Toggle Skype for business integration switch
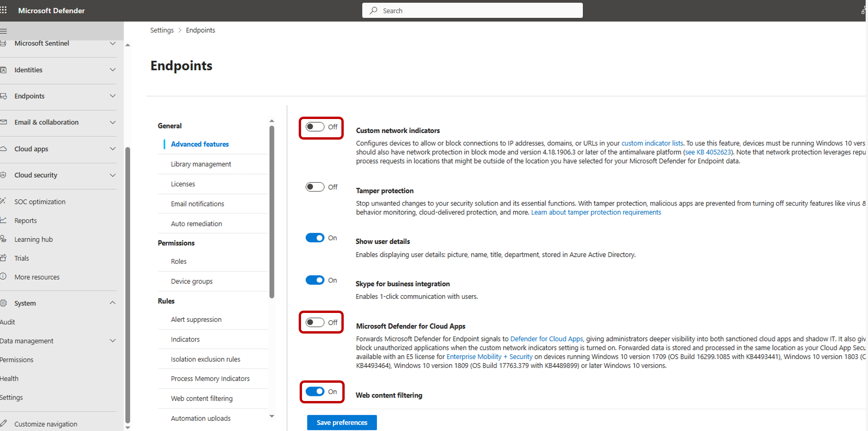The width and height of the screenshot is (868, 431). 315,280
